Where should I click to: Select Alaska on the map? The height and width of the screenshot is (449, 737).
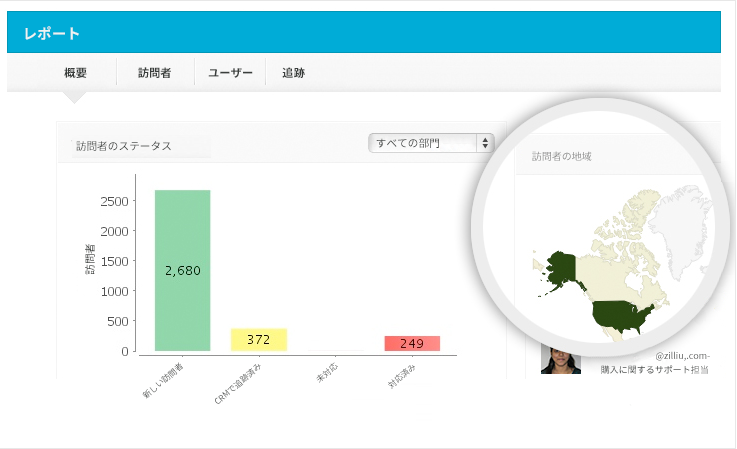[561, 269]
